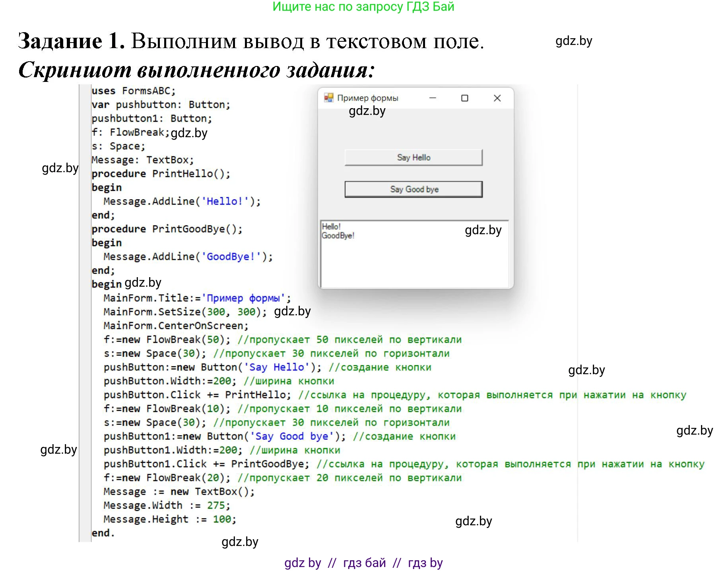The height and width of the screenshot is (571, 728).
Task: Click the Пример формы window title text
Action: pos(367,98)
